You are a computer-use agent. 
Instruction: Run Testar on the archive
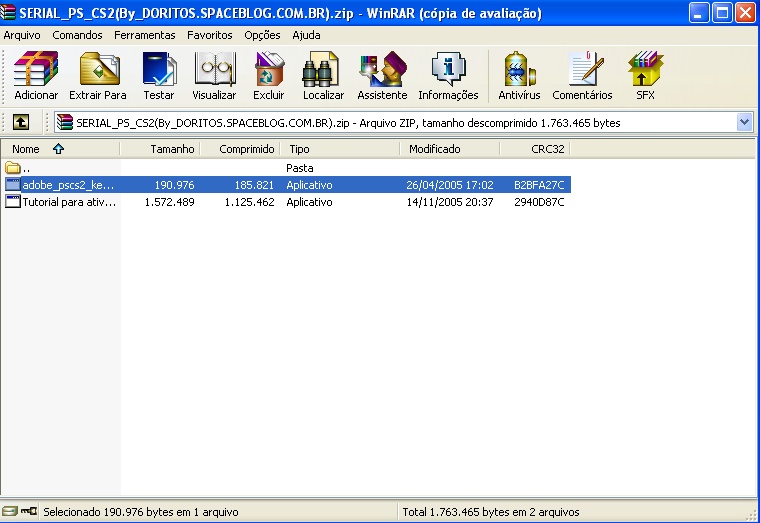tap(158, 76)
